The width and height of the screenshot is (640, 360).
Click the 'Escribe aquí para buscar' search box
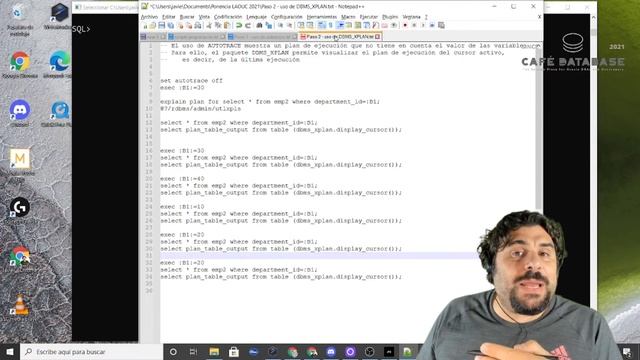click(91, 351)
